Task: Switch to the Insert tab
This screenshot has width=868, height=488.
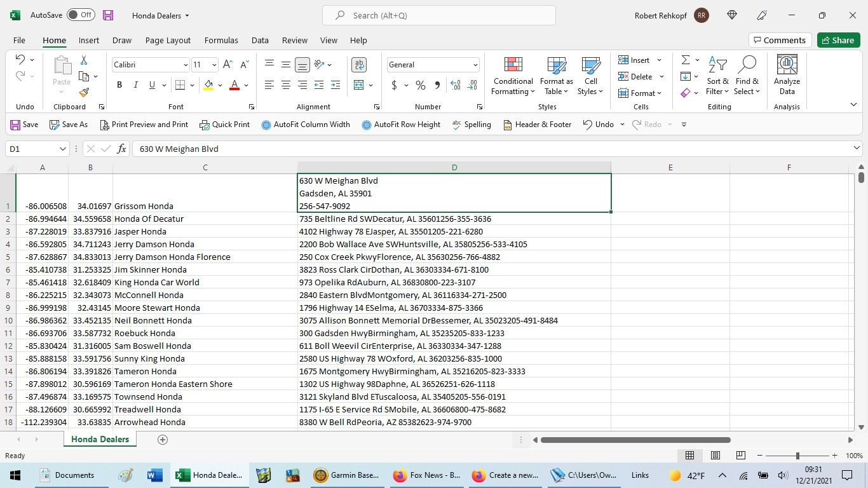Action: [x=89, y=40]
